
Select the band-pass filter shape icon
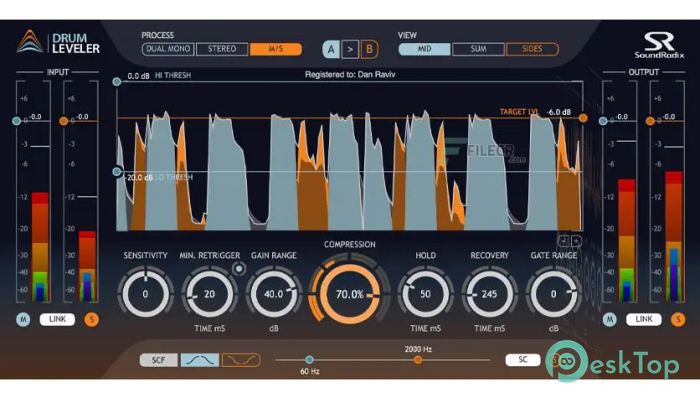200,360
